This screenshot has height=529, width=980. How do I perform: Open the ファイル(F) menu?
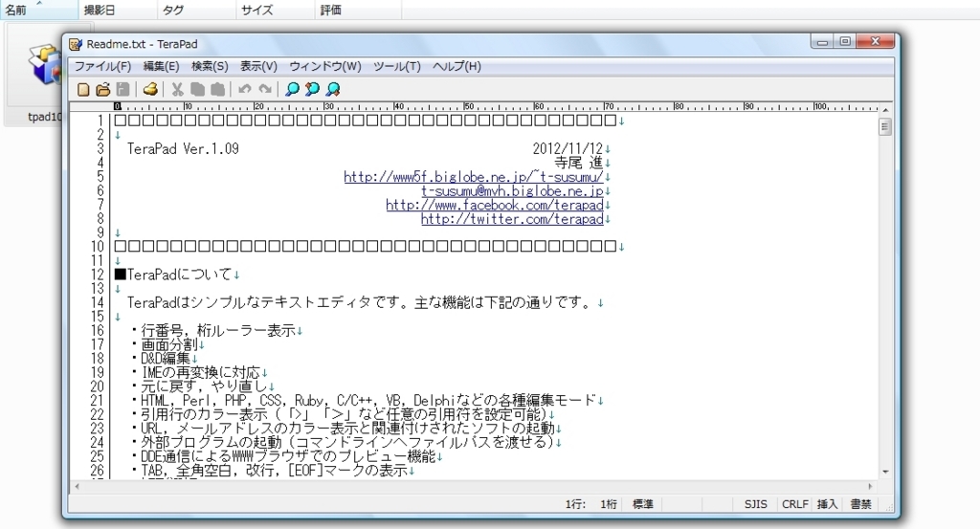pos(102,66)
